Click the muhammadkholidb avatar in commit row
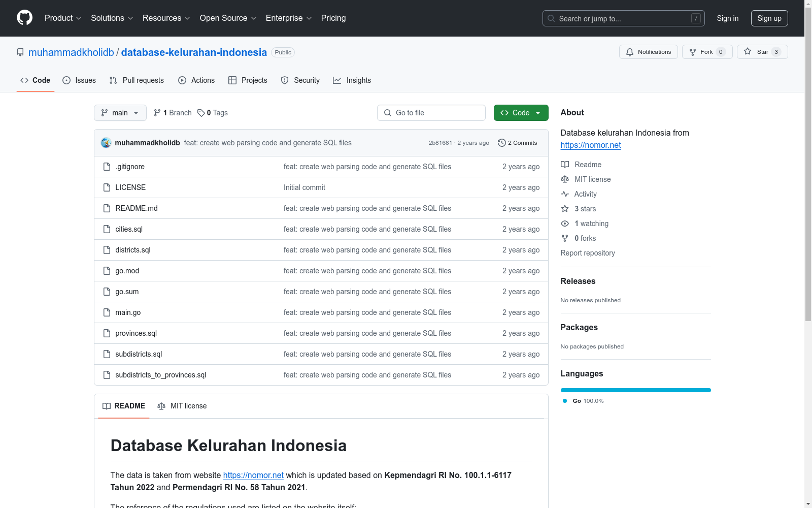This screenshot has width=812, height=508. click(x=106, y=143)
